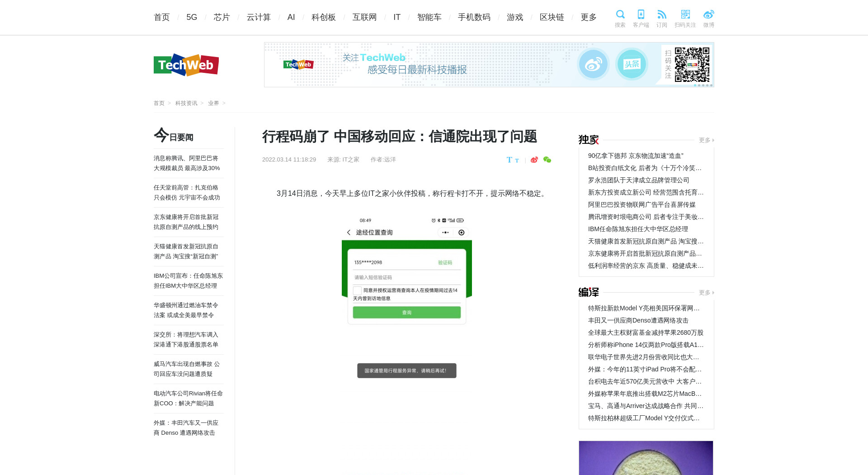Open the IT navigation item
This screenshot has width=868, height=475.
coord(397,17)
